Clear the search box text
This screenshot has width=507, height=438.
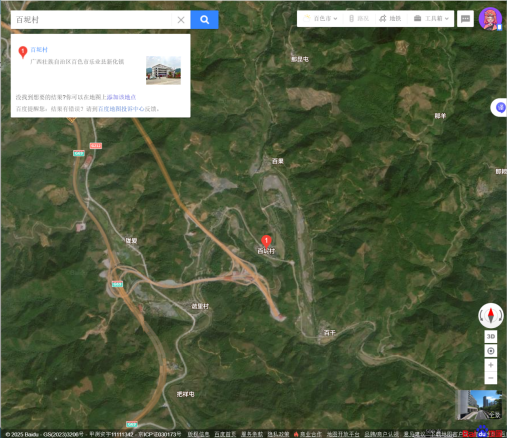181,20
